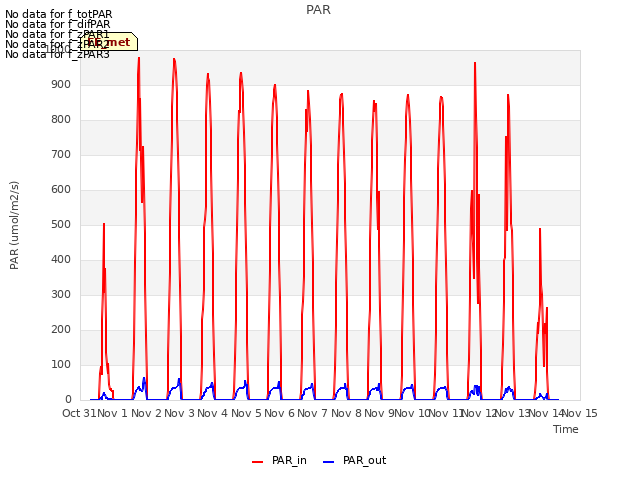The image size is (640, 480).
Task: Toggle the PAR_in legend entry
Action: 279,460
